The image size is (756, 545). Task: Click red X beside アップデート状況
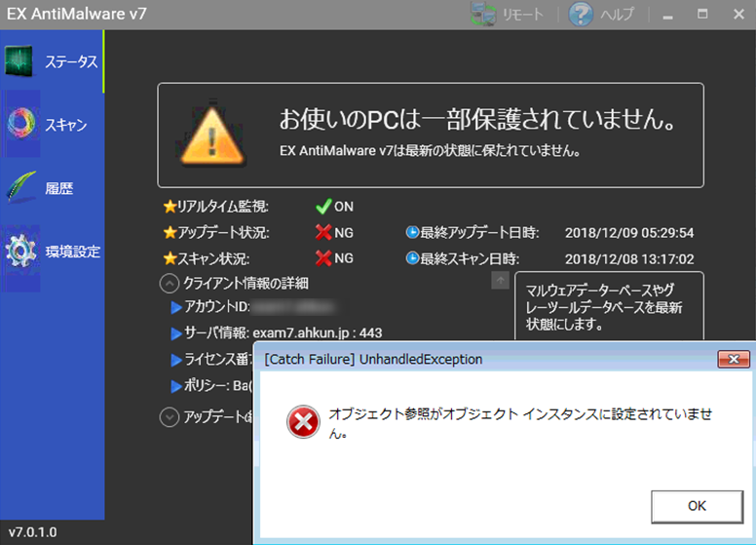[x=323, y=232]
